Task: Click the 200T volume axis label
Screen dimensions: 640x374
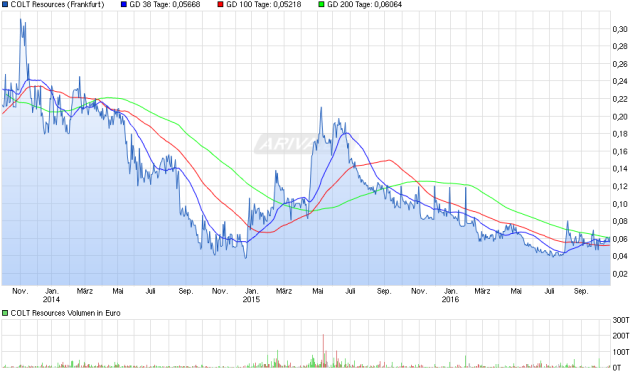Action: 621,336
